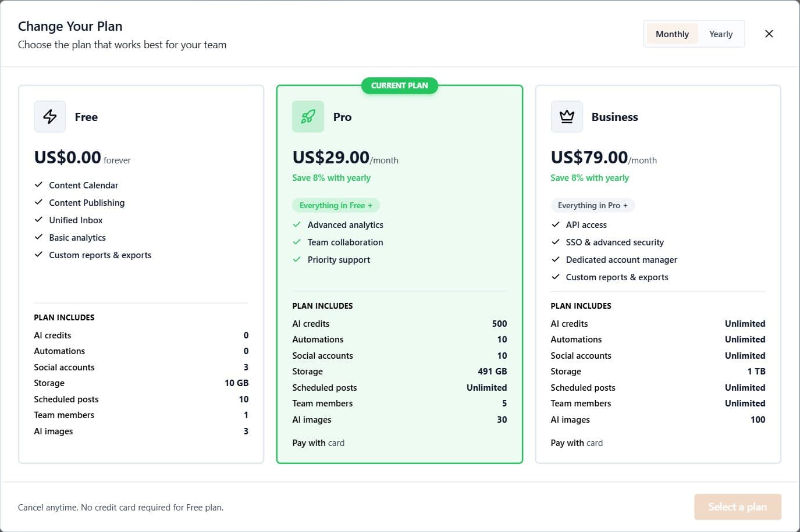Click the Everything in Pro + tag
800x532 pixels.
(593, 205)
